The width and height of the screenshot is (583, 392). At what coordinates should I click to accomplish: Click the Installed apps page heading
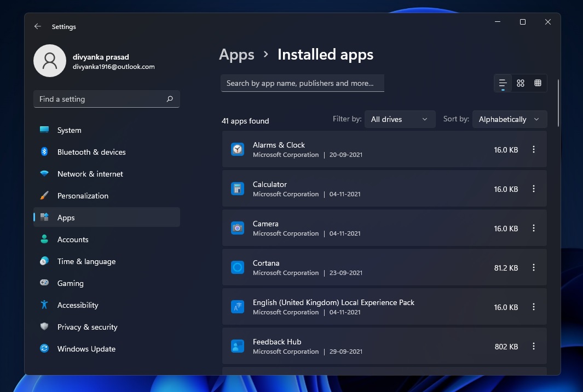point(325,55)
